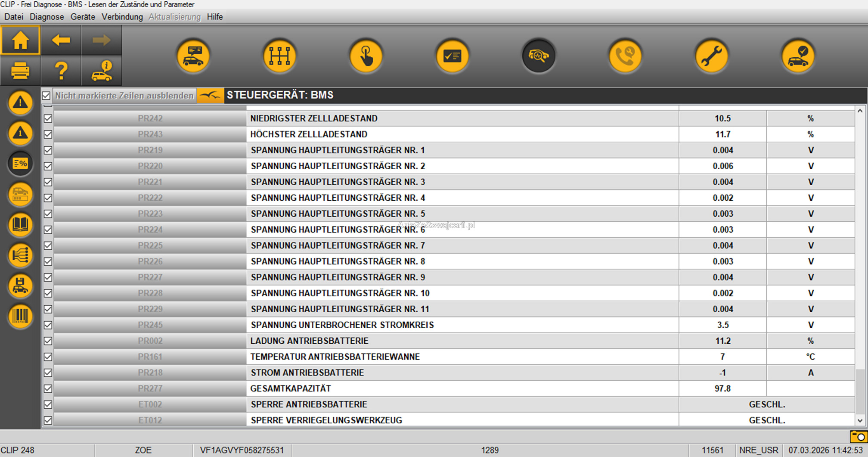Image resolution: width=868 pixels, height=457 pixels.
Task: Click the gearbox shift pattern icon
Action: click(x=279, y=56)
